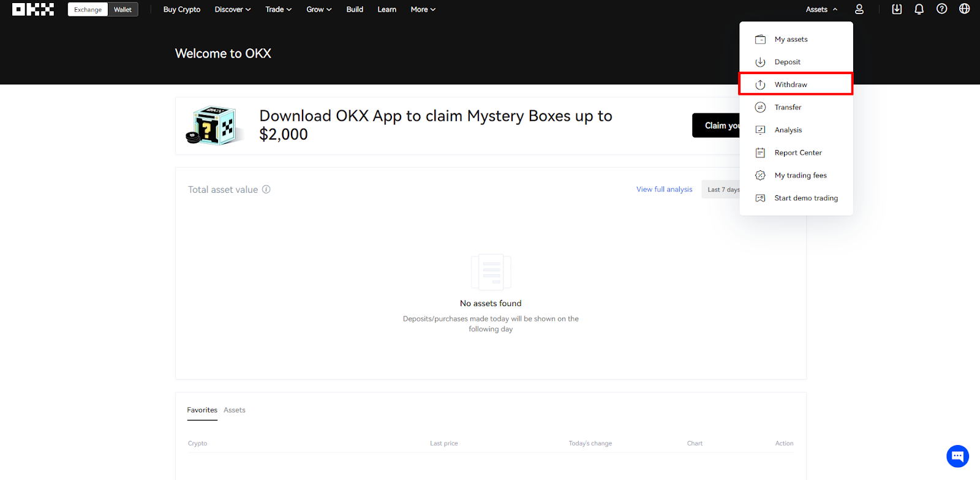Select Transfer from Assets menu
This screenshot has height=480, width=980.
click(x=796, y=107)
